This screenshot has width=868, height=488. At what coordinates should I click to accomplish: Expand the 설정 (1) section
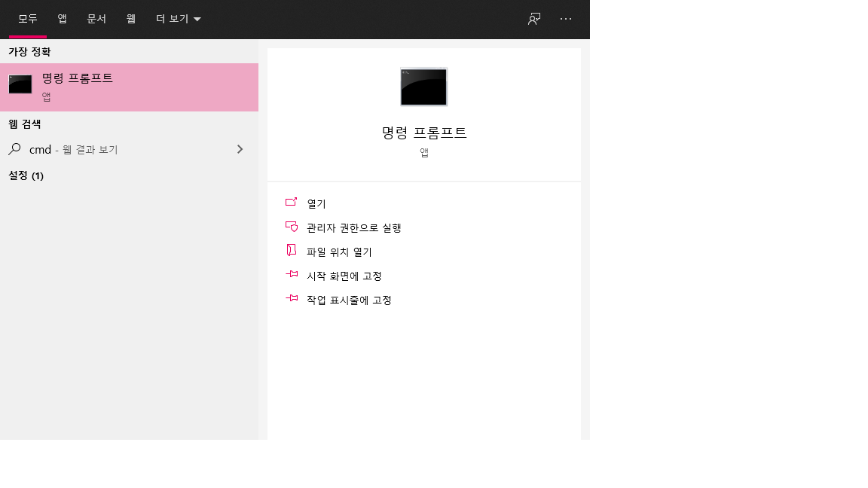coord(26,176)
